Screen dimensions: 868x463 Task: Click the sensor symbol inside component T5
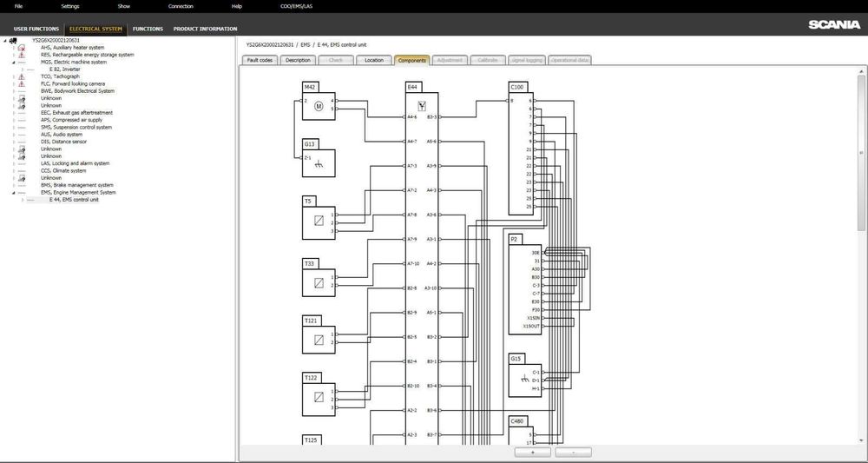click(x=319, y=221)
